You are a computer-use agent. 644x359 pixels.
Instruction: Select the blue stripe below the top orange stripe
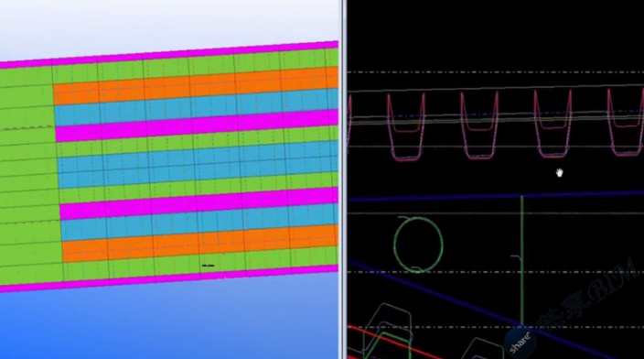point(197,107)
